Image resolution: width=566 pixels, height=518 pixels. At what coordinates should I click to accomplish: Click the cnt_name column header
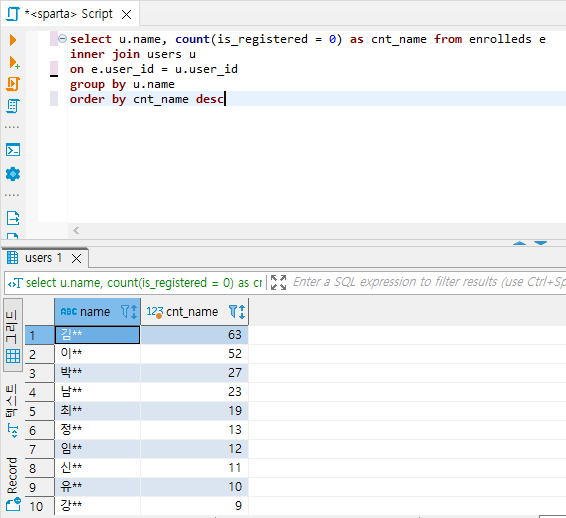click(192, 312)
